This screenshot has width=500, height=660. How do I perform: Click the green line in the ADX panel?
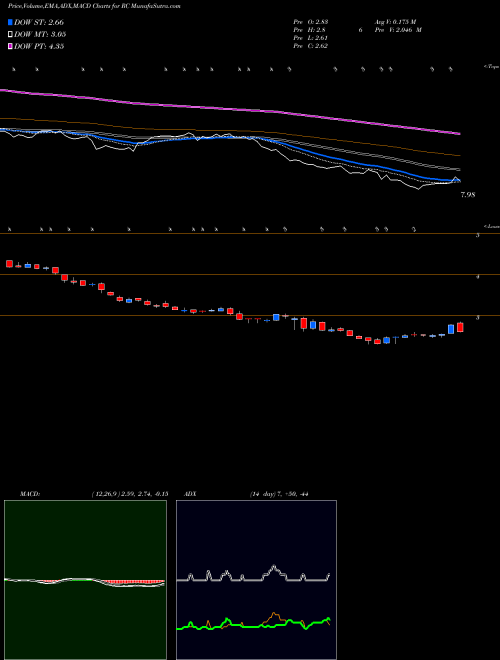coord(253,625)
